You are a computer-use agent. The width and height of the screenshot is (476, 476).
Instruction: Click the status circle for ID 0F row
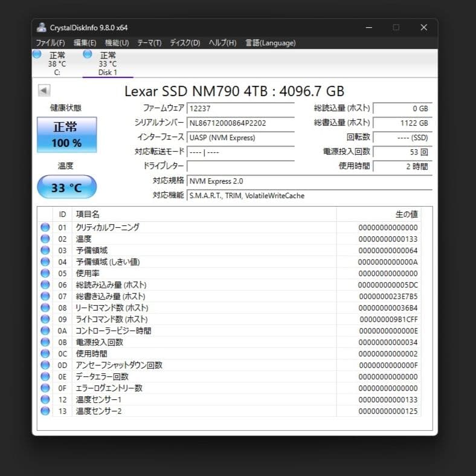click(x=45, y=388)
